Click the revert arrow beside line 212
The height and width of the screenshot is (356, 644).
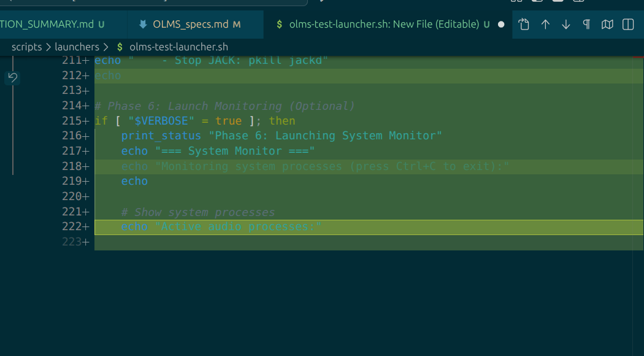(x=12, y=77)
